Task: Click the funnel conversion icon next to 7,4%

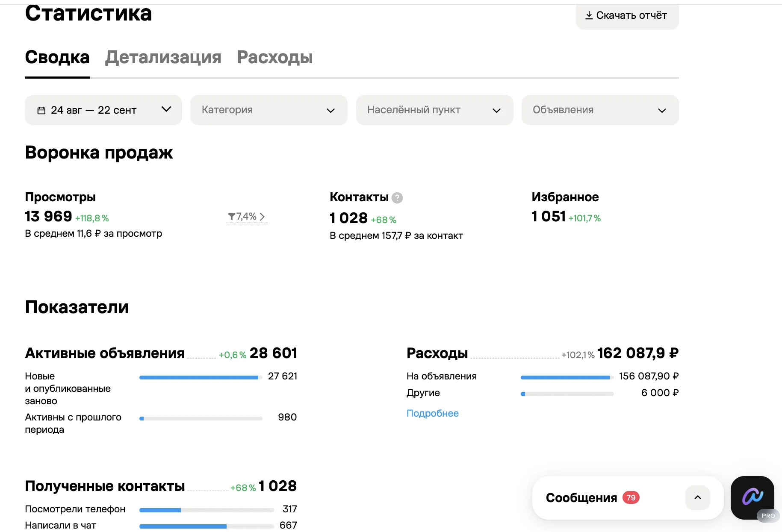Action: (231, 217)
